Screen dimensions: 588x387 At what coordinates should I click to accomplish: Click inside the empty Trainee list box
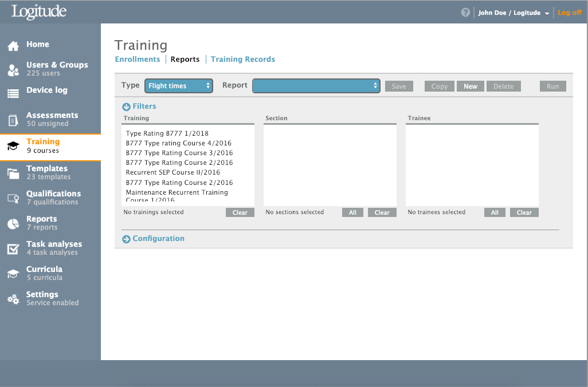(472, 165)
